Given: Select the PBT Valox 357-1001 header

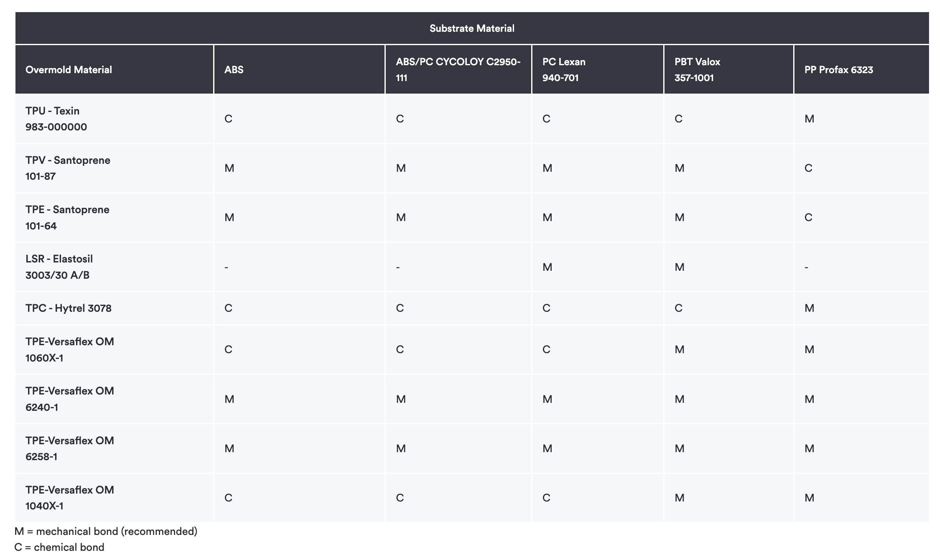Looking at the screenshot, I should [x=697, y=69].
